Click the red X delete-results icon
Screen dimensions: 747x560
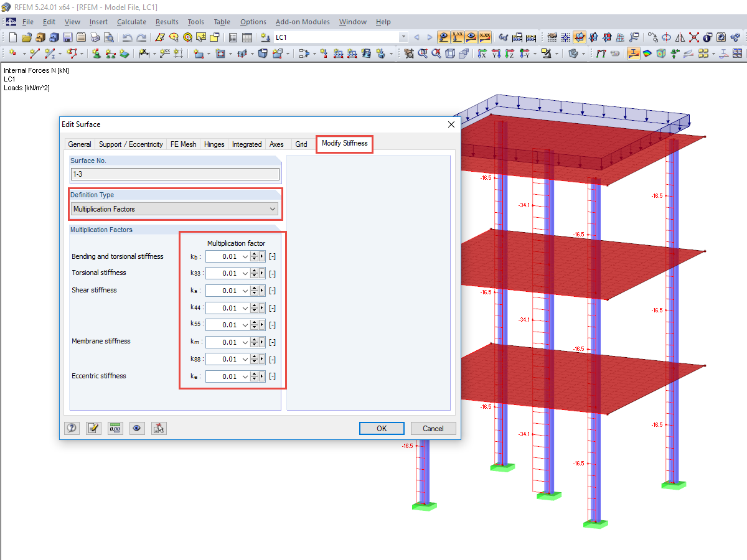tap(694, 37)
